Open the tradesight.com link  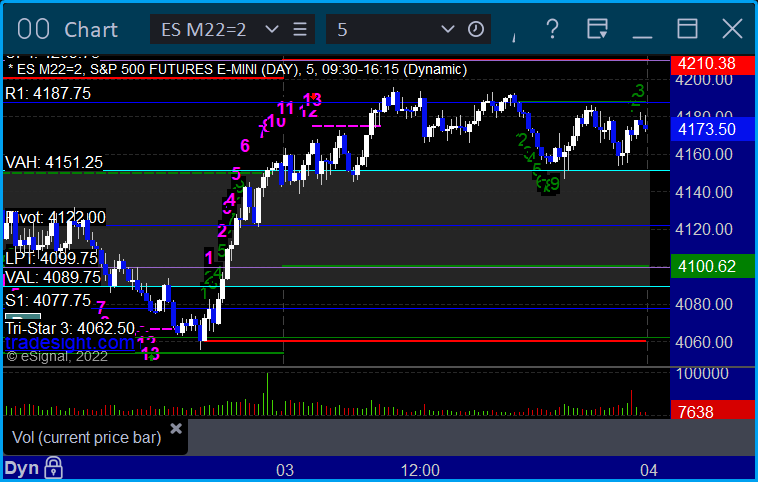70,343
